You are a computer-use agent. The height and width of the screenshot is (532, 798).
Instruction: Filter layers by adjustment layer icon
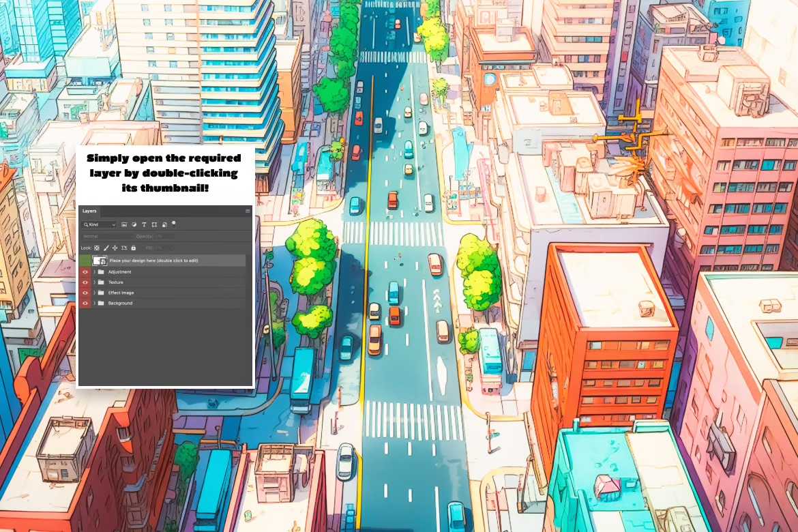click(134, 224)
